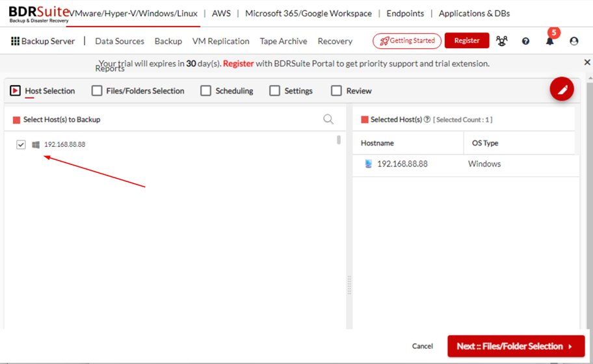Open the notifications bell icon
This screenshot has width=593, height=364.
coord(549,41)
